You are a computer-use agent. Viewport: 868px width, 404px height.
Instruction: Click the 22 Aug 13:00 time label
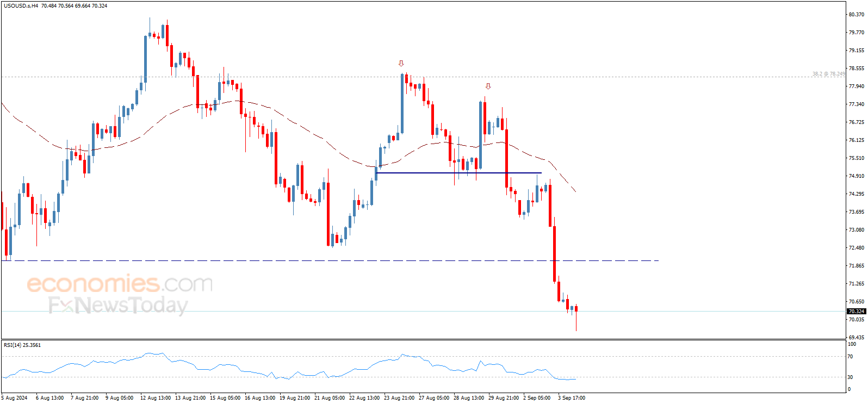pyautogui.click(x=364, y=398)
